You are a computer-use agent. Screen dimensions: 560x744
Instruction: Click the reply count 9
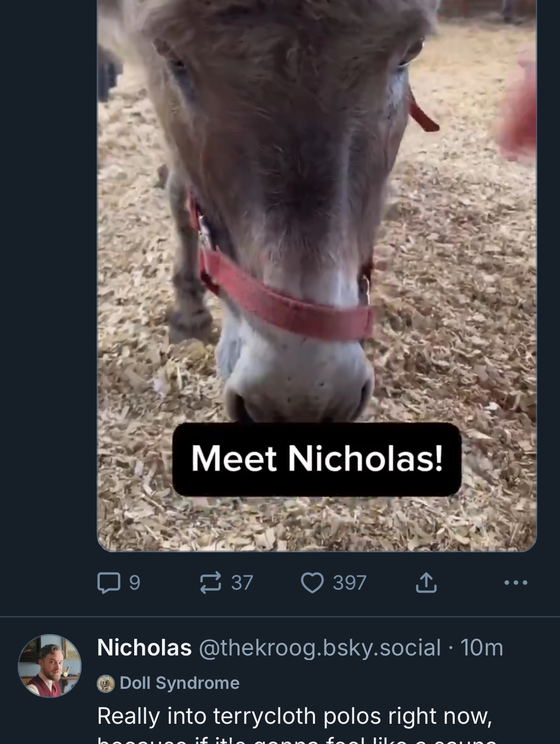[135, 583]
